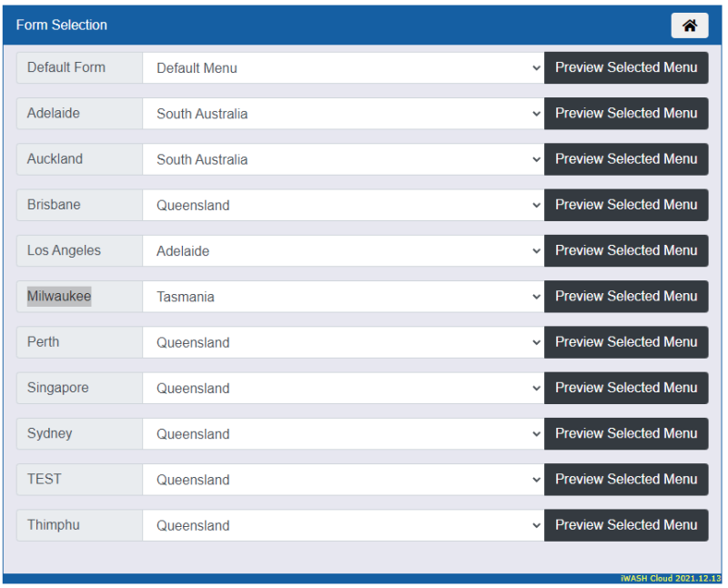The height and width of the screenshot is (588, 728).
Task: Preview the selected menu for Brisbane
Action: tap(626, 205)
